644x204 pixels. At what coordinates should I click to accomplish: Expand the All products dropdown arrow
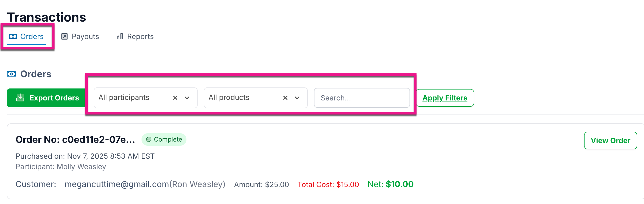point(297,98)
